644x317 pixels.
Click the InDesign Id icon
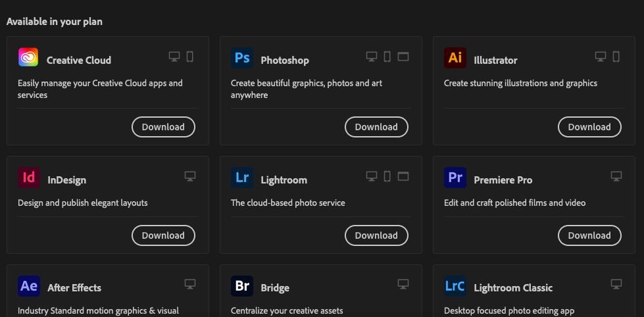coord(29,178)
